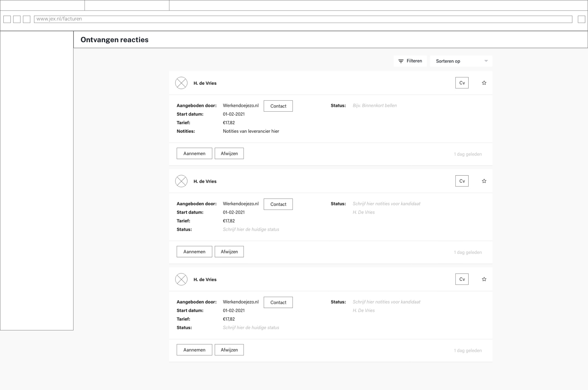This screenshot has height=390, width=588.
Task: Click 'Schrijf hier de huidige status' on third card
Action: [251, 327]
